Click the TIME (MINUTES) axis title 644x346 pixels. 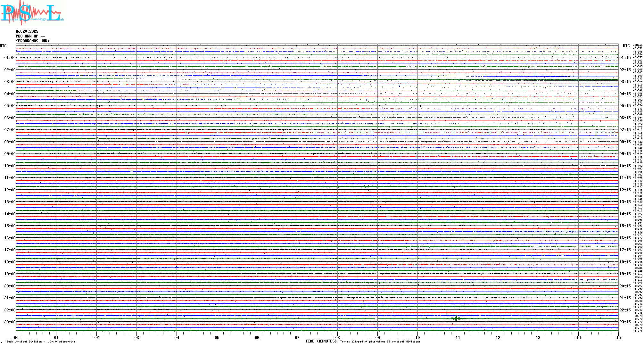click(x=321, y=341)
